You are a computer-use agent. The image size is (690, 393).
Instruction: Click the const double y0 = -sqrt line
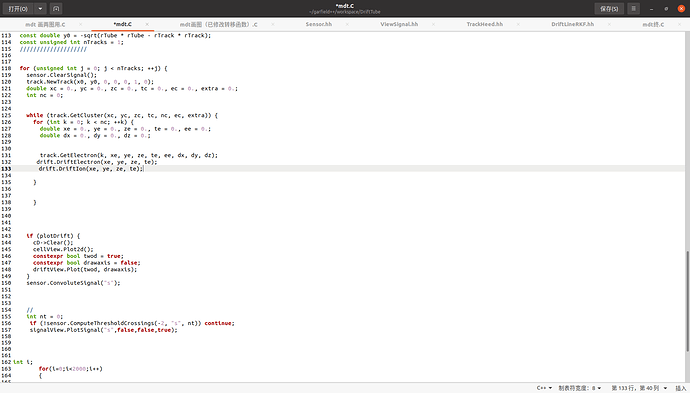[x=115, y=35]
